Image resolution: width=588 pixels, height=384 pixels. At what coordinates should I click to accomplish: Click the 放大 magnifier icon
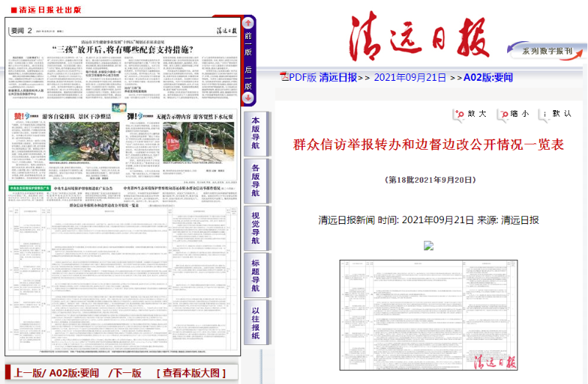tap(459, 115)
